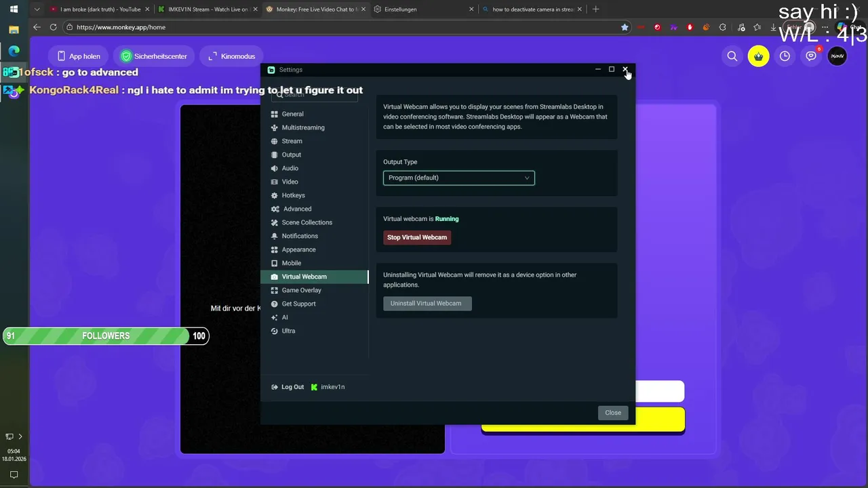Open Microsoft Edge from the taskbar
868x488 pixels.
tap(14, 51)
